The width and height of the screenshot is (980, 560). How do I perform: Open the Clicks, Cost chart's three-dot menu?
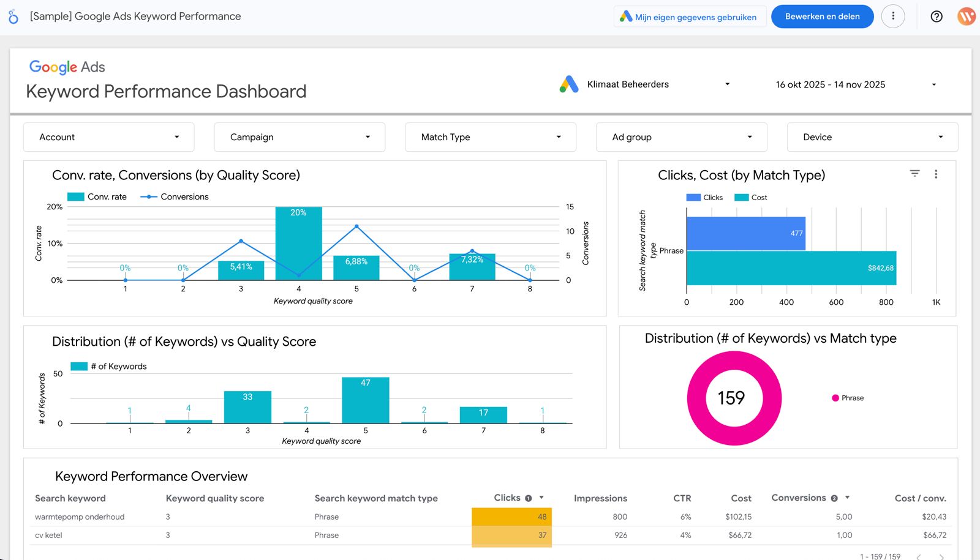pyautogui.click(x=935, y=174)
